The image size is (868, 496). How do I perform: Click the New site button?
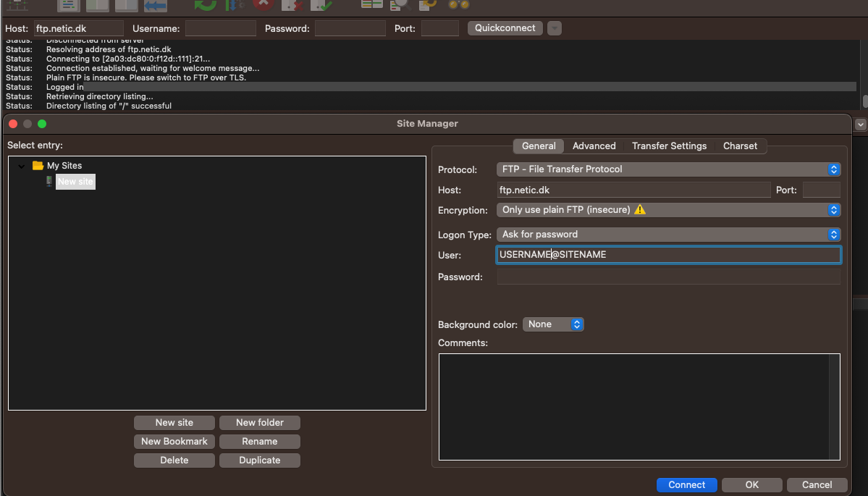click(174, 423)
